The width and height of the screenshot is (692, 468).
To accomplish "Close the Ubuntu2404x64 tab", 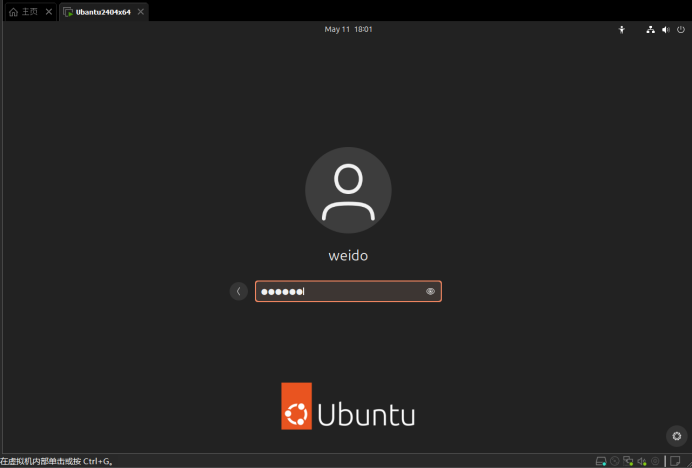I will (140, 12).
